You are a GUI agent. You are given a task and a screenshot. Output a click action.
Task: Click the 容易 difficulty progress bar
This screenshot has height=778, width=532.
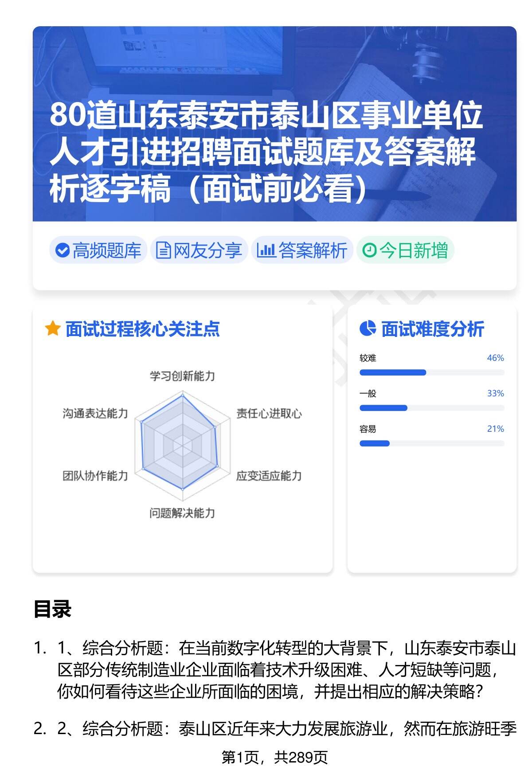click(x=432, y=443)
